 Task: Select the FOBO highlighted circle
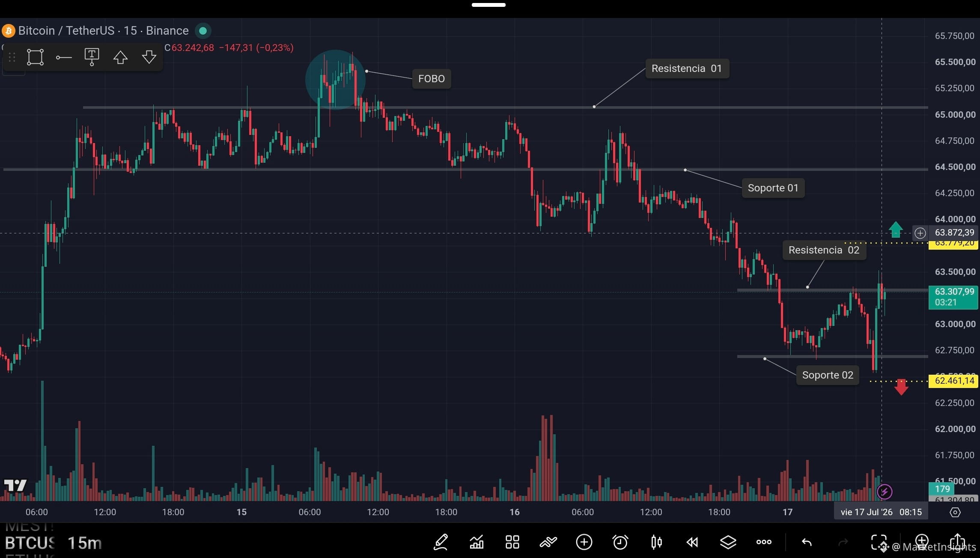click(335, 80)
